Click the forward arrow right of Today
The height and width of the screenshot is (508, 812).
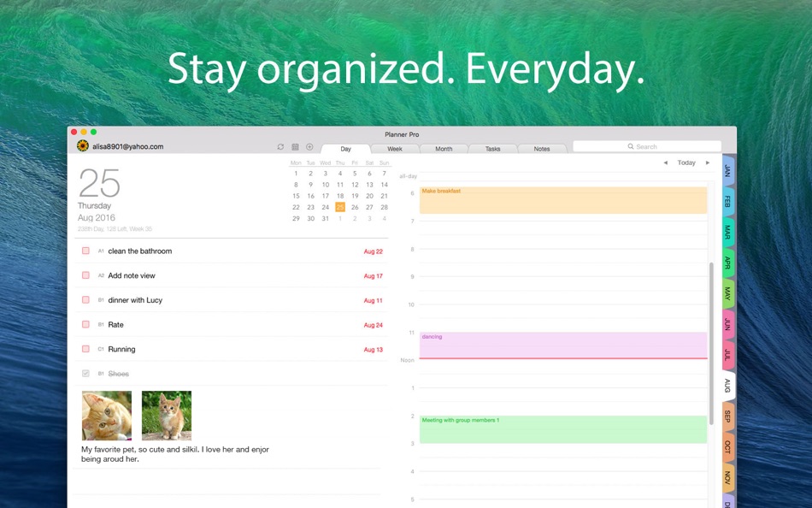point(706,162)
